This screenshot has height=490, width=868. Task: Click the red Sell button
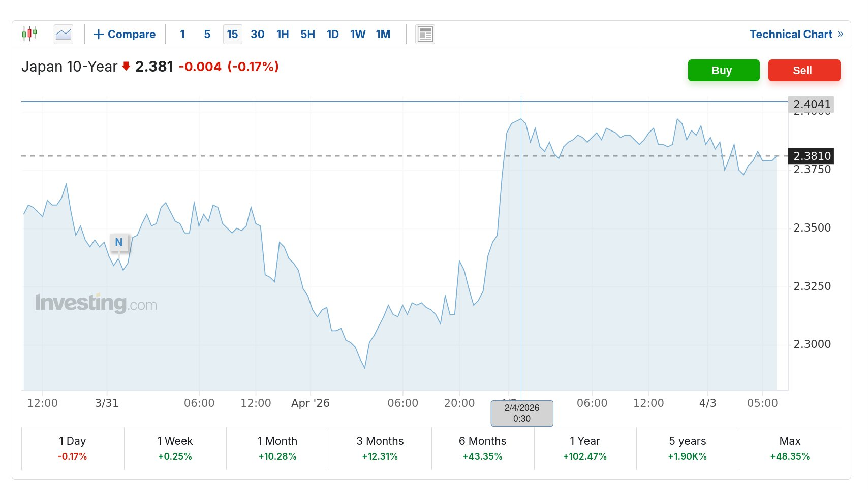804,70
